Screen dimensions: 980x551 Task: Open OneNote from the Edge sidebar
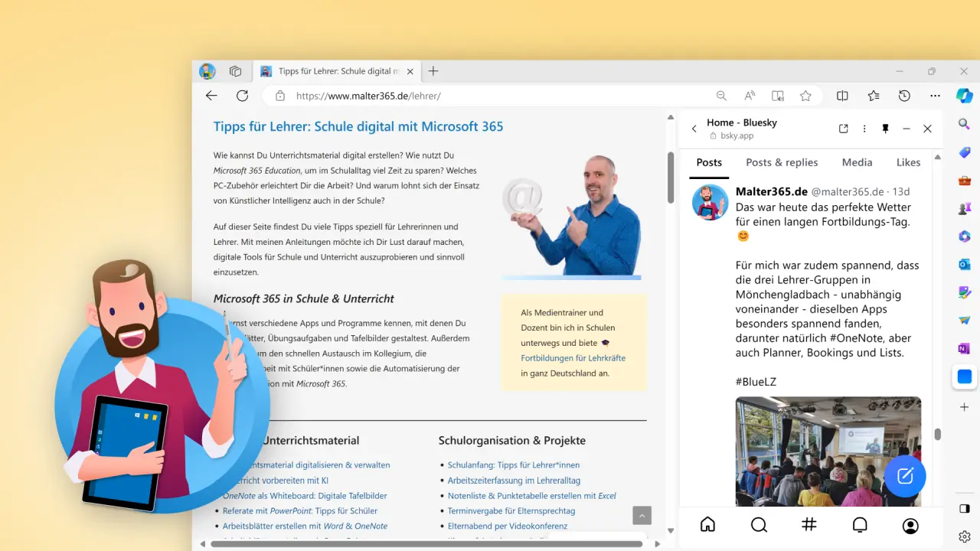[x=964, y=348]
